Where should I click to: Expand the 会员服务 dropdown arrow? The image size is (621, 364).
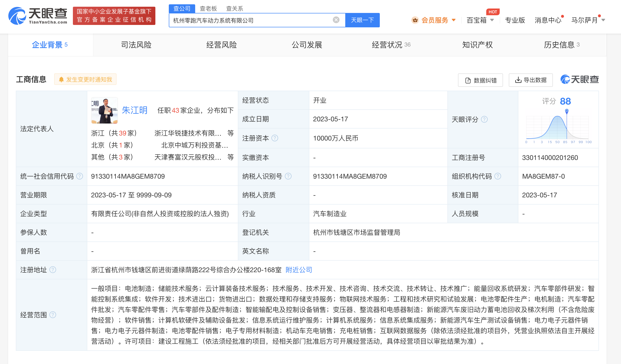[454, 20]
